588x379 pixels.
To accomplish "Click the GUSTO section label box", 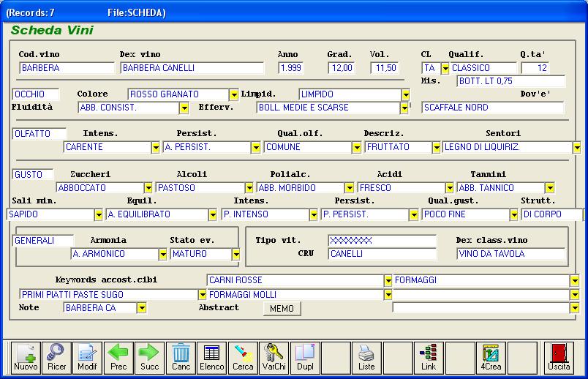I will tap(33, 174).
